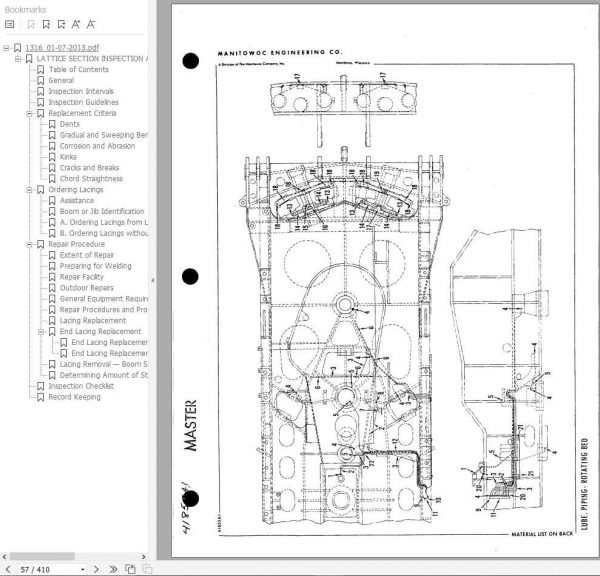Click the panel collapse handle arrow
600x576 pixels.
[153, 281]
